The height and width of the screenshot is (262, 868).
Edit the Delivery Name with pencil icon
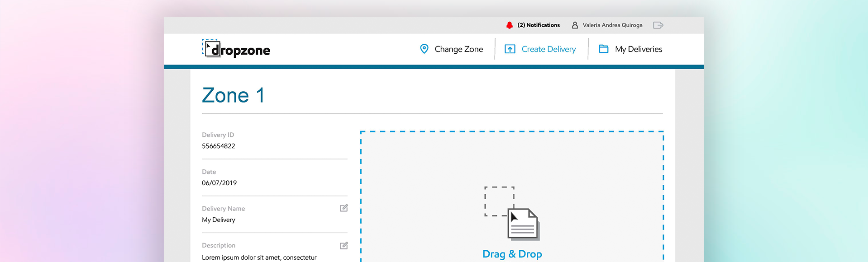[x=344, y=208]
